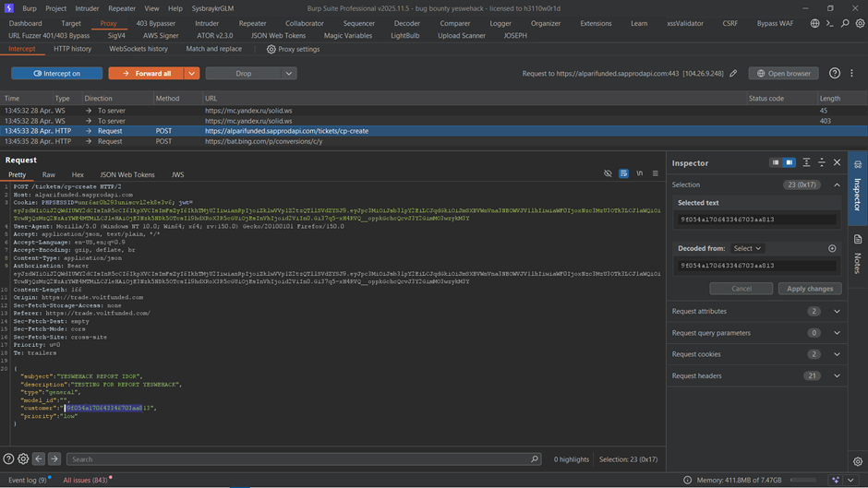Toggle show newline \n characters
Screen dimensions: 868x488
coord(639,173)
